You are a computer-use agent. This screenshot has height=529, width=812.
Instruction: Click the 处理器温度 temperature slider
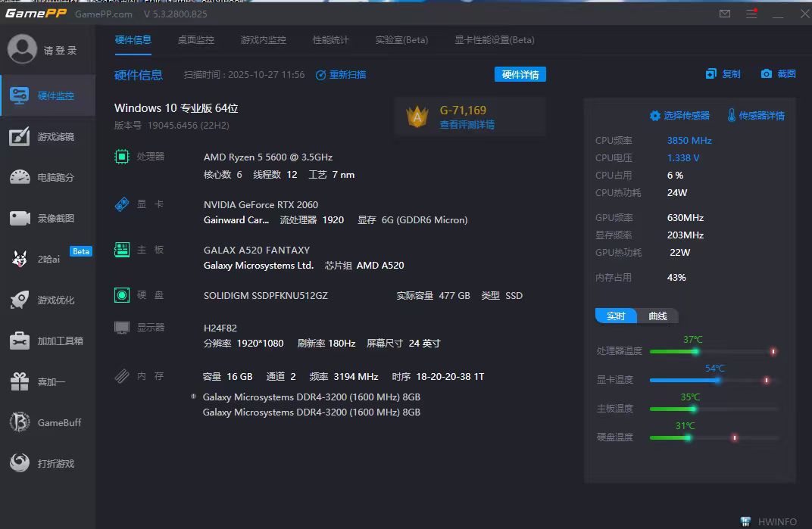click(697, 351)
